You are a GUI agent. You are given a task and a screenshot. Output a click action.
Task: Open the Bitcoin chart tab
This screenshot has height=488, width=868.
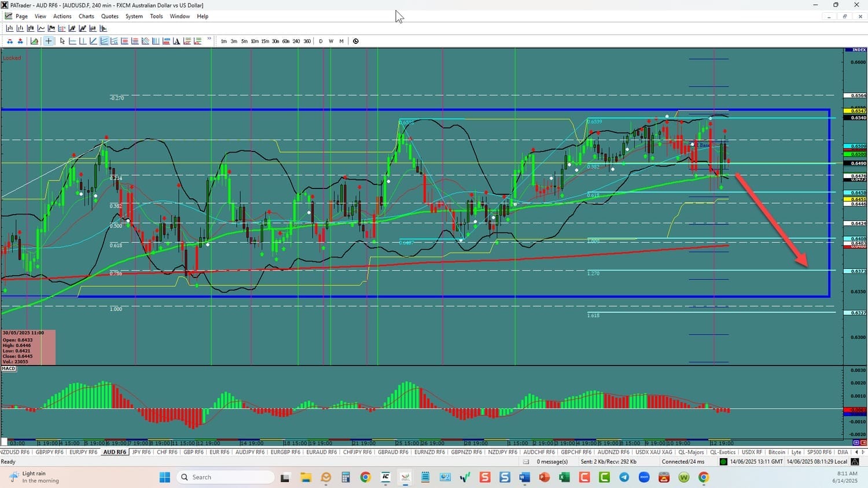click(777, 452)
